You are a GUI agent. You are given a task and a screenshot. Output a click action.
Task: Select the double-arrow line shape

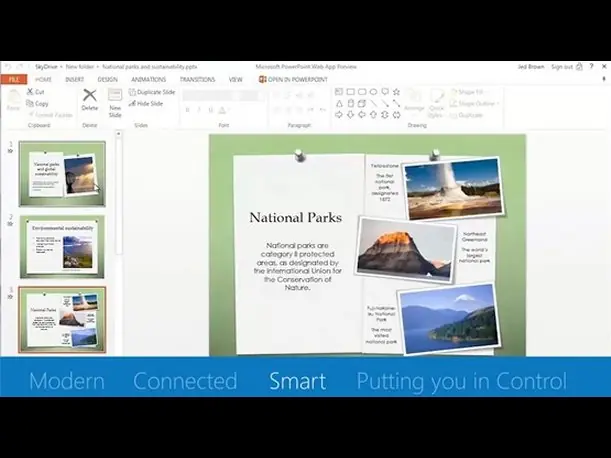[x=396, y=103]
